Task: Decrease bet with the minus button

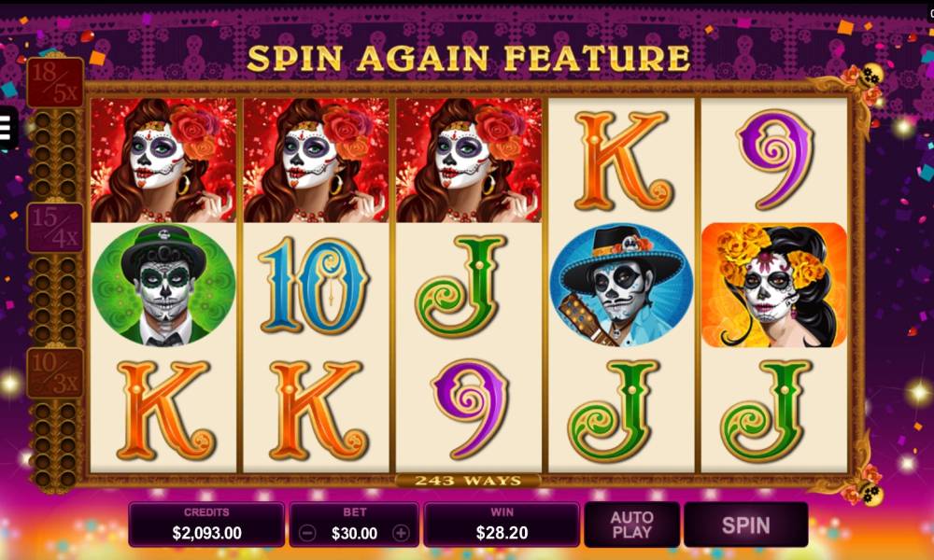Action: 307,533
